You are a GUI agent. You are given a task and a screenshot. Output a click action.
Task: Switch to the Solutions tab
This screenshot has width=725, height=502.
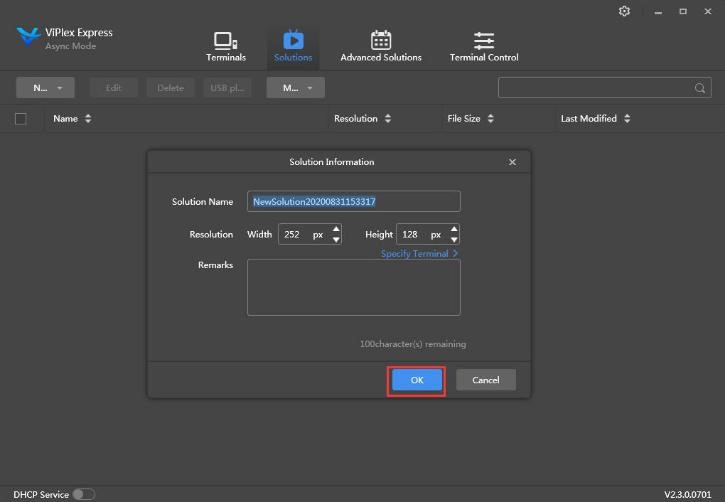(x=293, y=47)
